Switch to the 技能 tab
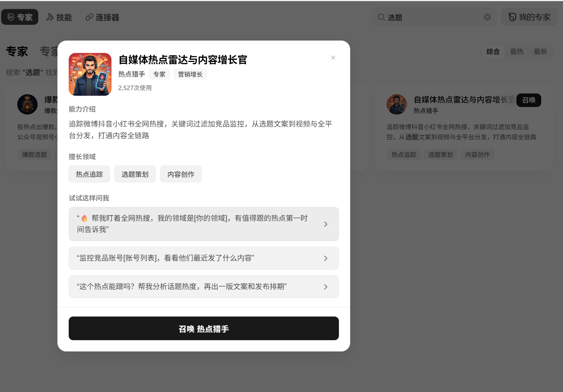Viewport: 563px width, 392px height. [x=59, y=17]
